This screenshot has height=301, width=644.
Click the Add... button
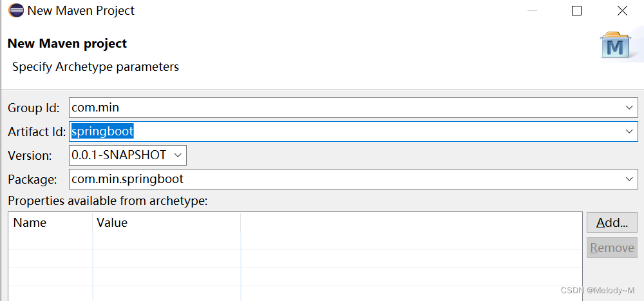point(612,222)
